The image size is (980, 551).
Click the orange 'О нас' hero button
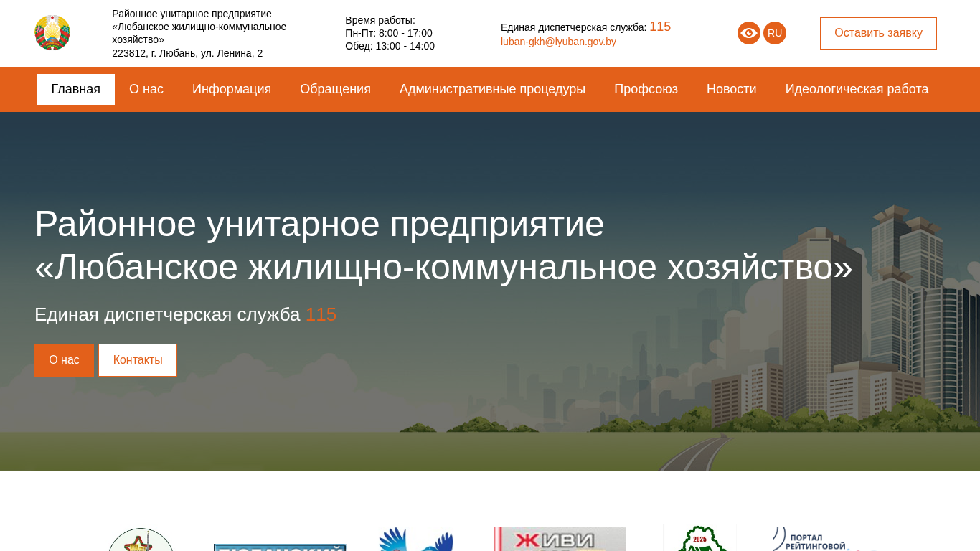click(x=64, y=360)
